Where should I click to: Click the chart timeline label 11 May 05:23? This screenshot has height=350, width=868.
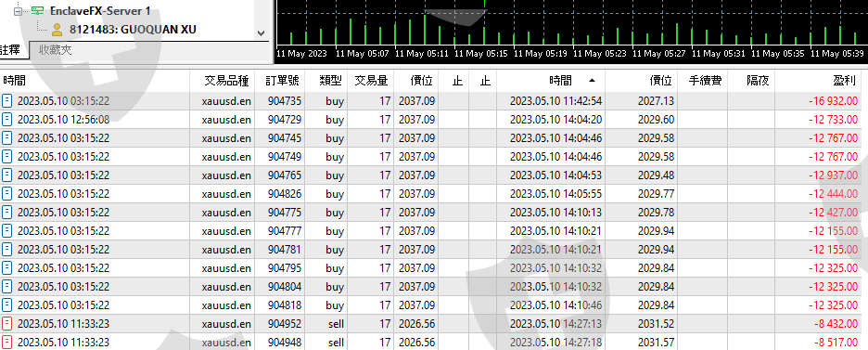pos(599,54)
